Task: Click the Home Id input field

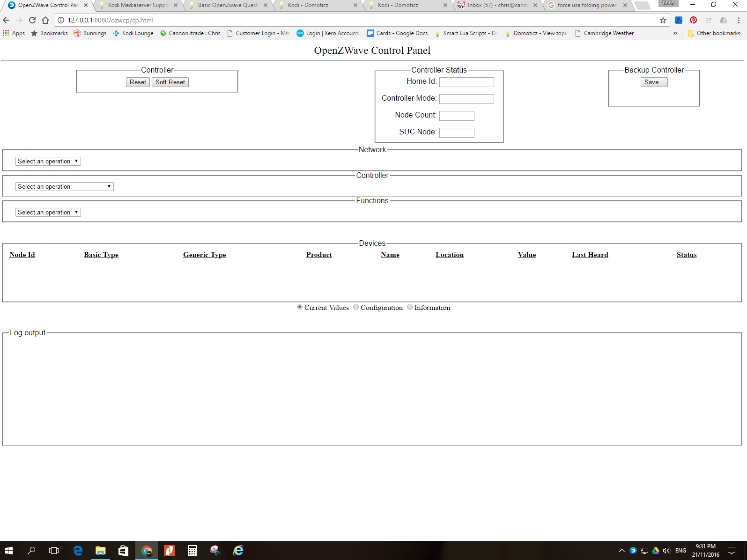Action: point(466,82)
